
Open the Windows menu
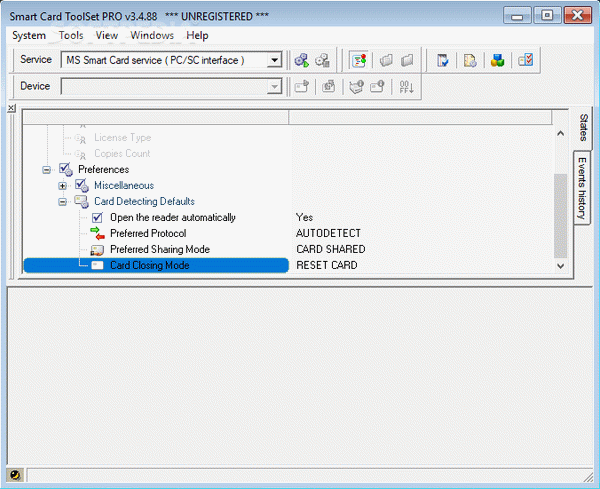click(x=152, y=36)
